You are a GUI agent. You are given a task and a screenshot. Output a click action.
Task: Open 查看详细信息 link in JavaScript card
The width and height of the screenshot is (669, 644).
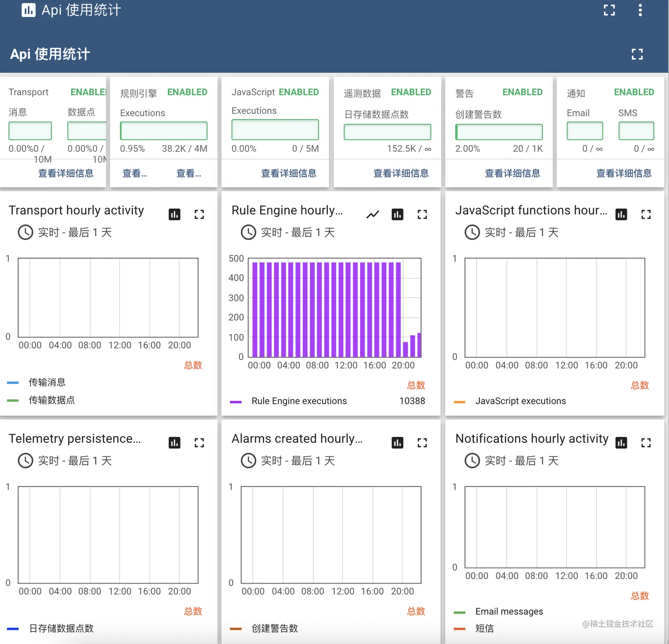point(289,173)
